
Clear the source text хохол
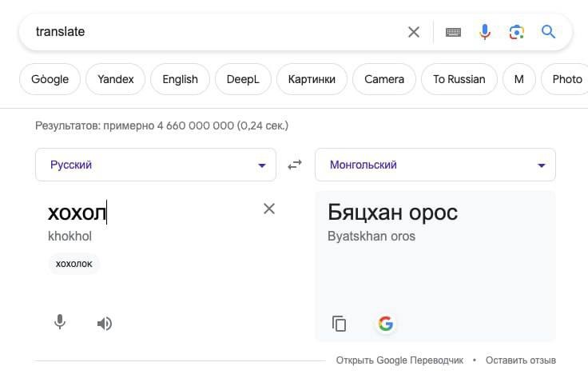(269, 209)
